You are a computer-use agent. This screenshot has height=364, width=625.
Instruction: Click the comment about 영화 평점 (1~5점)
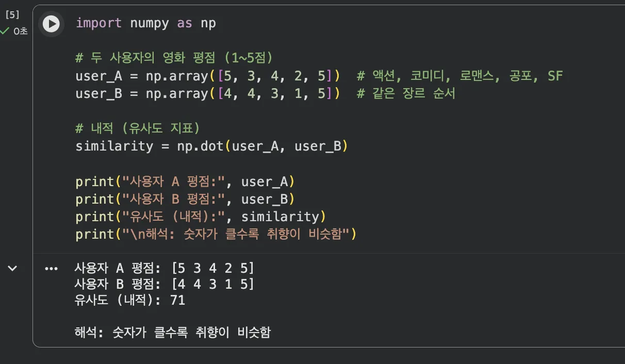(173, 58)
